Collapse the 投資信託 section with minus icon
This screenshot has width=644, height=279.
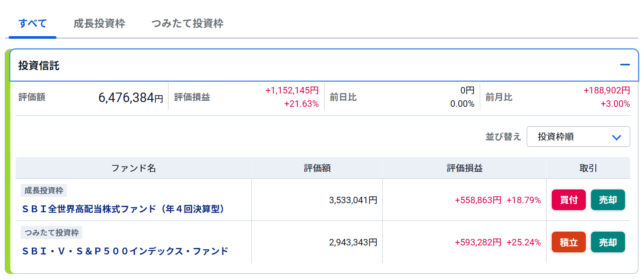pos(625,65)
